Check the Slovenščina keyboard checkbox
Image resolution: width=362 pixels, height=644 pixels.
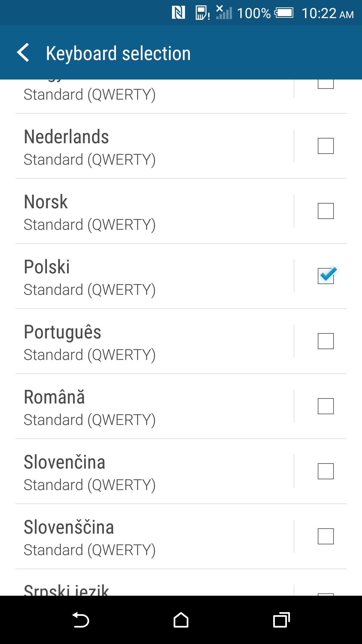[x=325, y=536]
